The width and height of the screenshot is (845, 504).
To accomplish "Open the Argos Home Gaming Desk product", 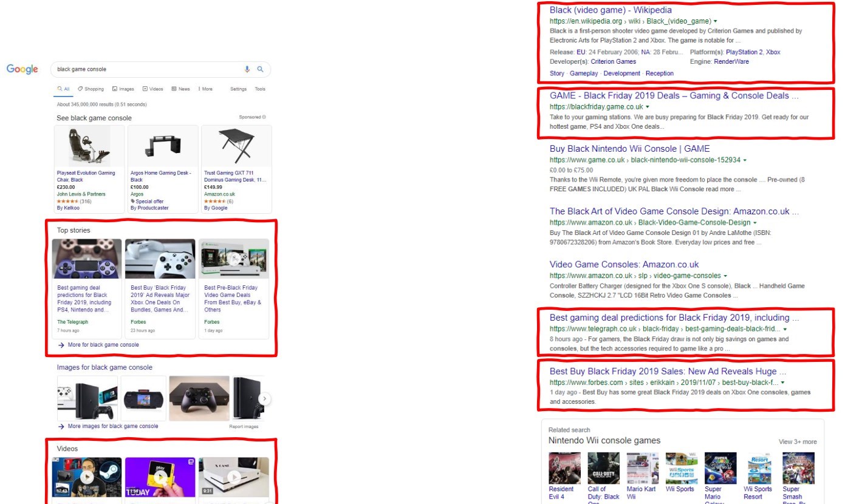I will [161, 176].
